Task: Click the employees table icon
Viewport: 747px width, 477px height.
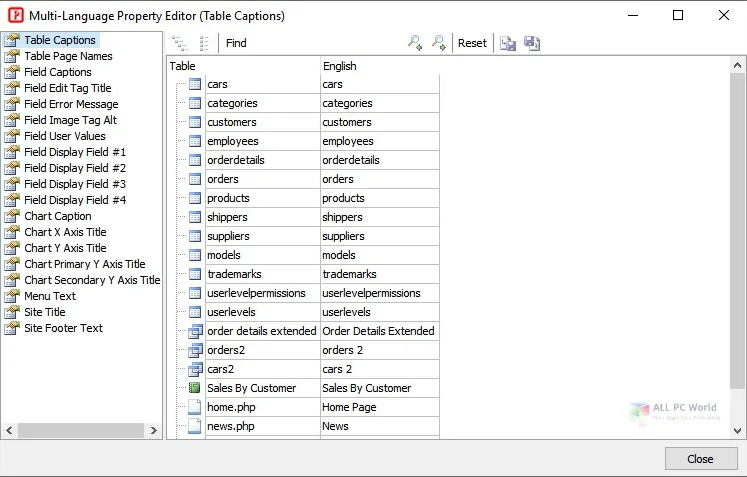Action: click(195, 142)
